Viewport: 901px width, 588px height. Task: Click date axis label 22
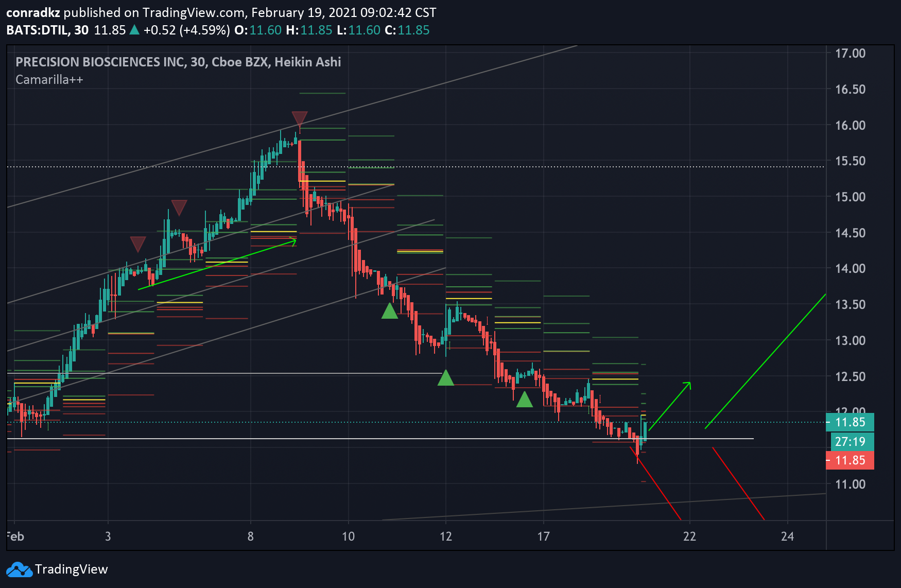tap(689, 537)
